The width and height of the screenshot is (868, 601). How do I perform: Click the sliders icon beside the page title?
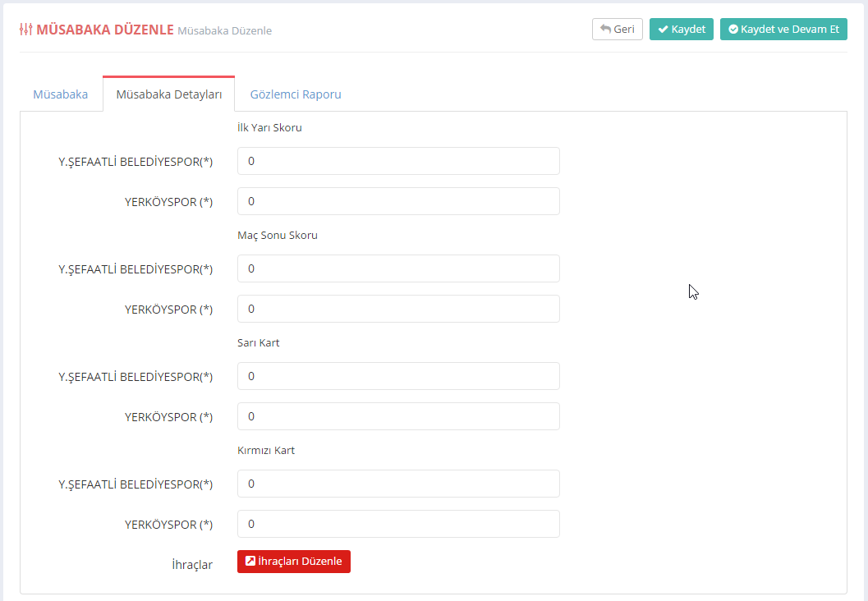point(25,30)
